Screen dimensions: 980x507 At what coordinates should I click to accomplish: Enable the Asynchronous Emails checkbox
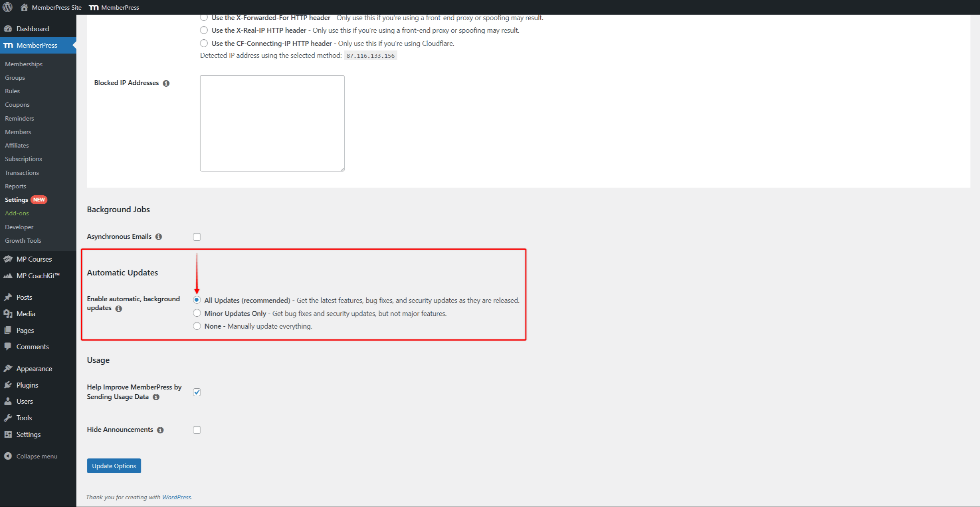coord(197,237)
